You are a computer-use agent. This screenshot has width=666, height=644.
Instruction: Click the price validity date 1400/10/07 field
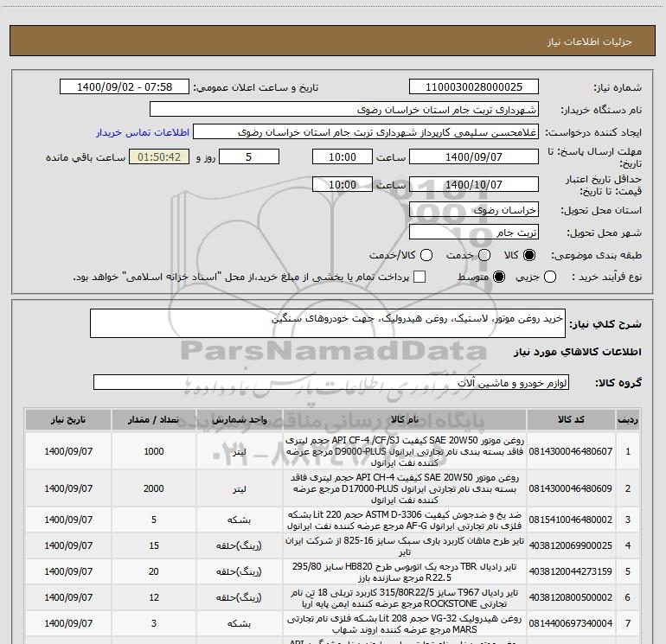coord(474,184)
